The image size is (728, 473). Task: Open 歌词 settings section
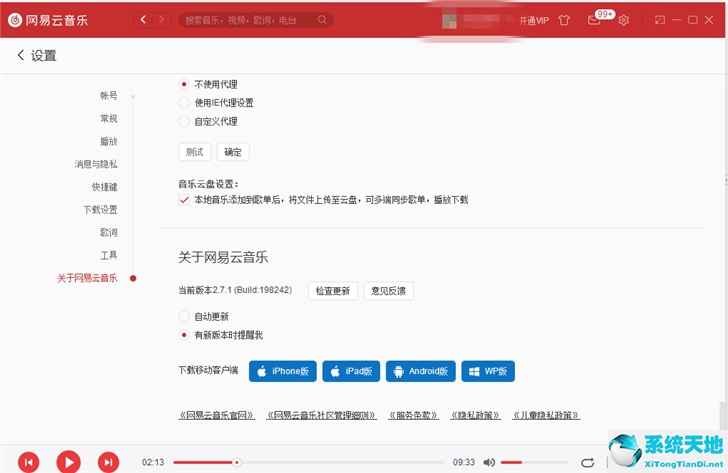[x=109, y=232]
